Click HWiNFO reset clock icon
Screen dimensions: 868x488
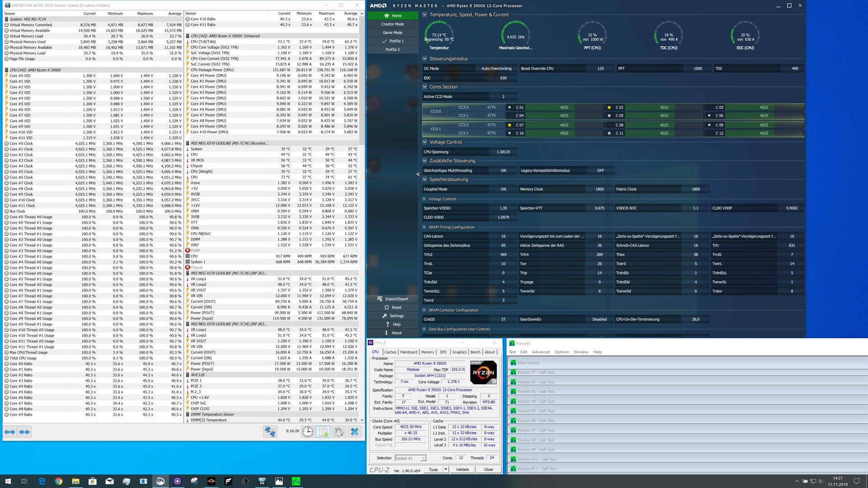click(308, 432)
